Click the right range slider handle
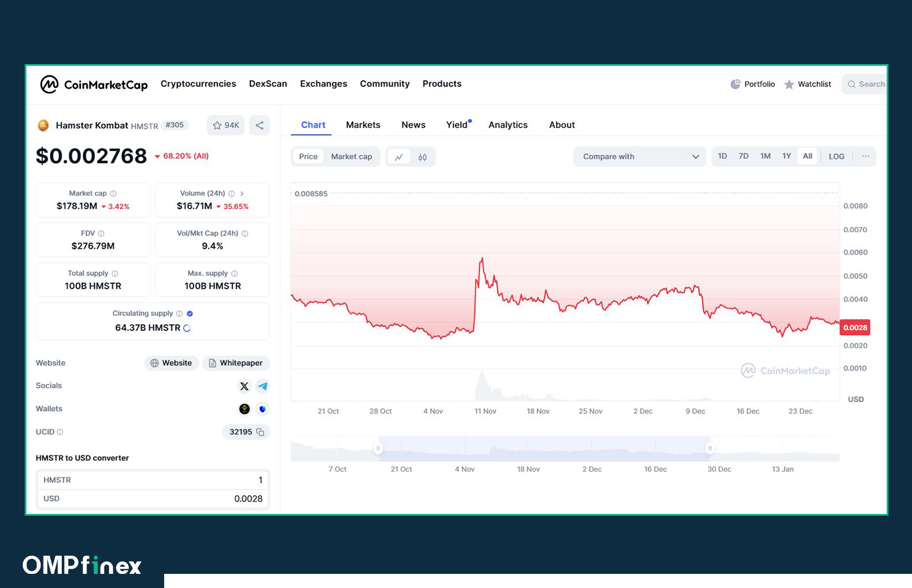Image resolution: width=912 pixels, height=588 pixels. coord(710,448)
